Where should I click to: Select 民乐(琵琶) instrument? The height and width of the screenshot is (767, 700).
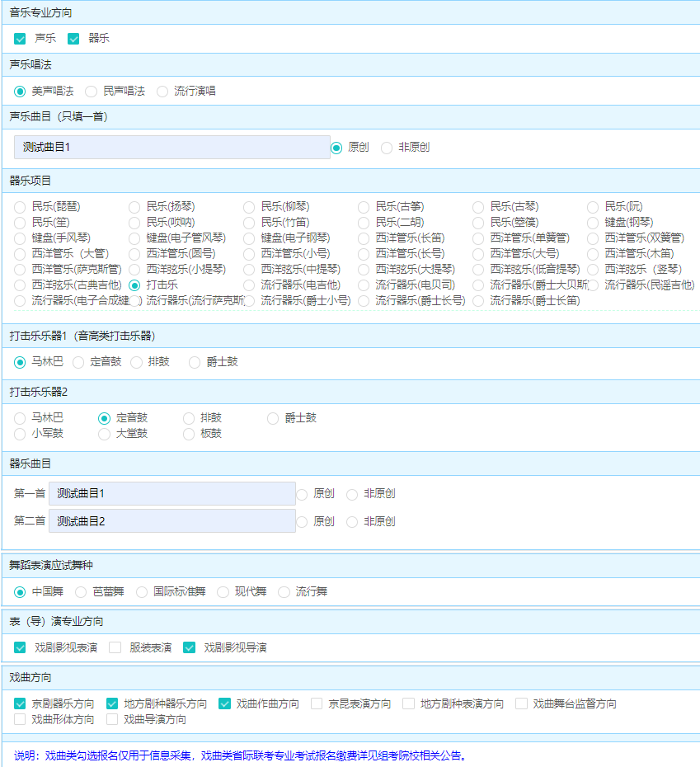pos(20,207)
